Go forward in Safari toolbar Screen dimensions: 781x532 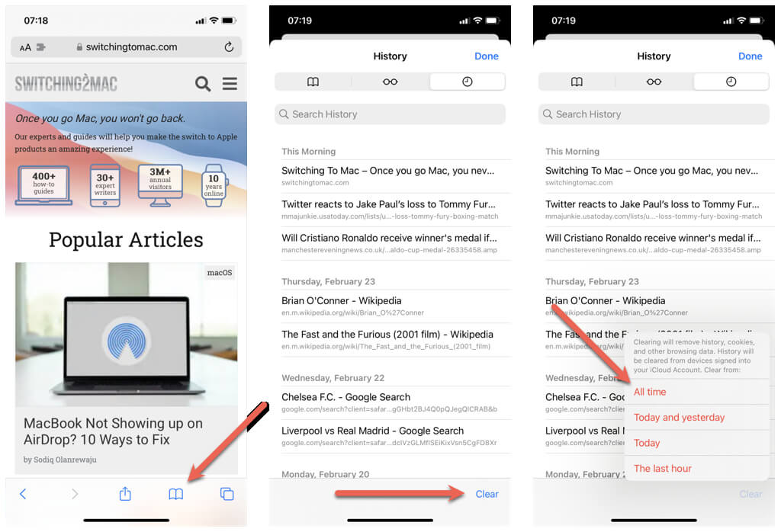point(75,494)
